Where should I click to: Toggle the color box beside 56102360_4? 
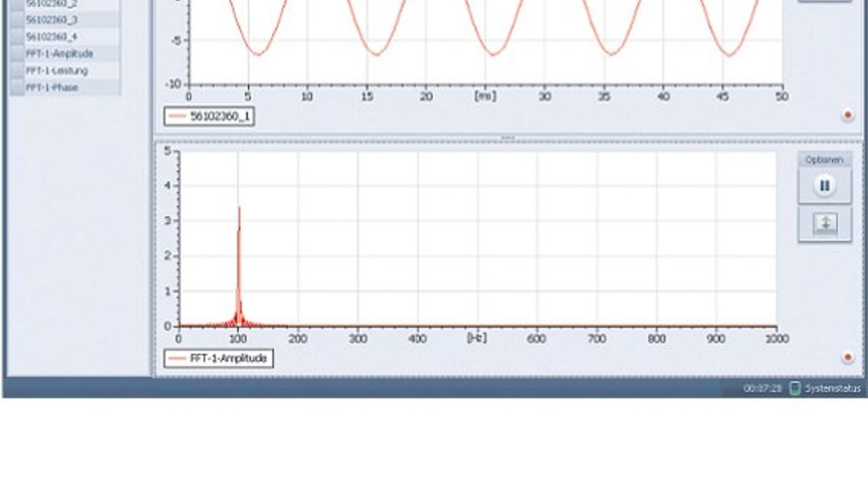click(17, 37)
